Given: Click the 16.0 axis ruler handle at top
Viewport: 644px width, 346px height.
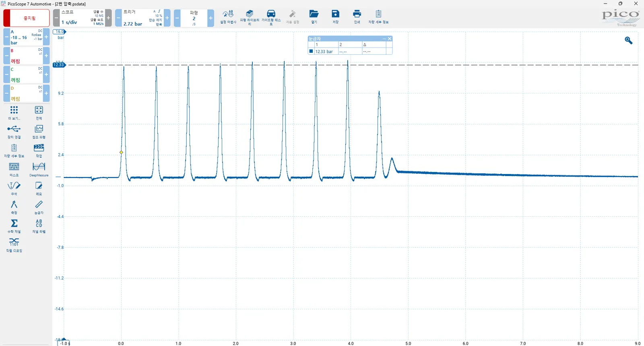Looking at the screenshot, I should pos(59,31).
